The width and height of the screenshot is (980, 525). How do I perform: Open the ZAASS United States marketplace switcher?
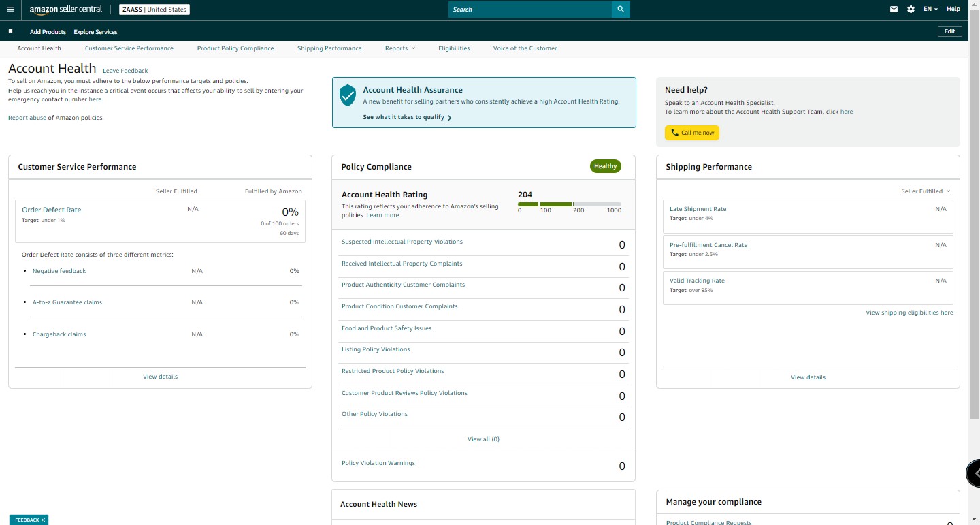(154, 10)
